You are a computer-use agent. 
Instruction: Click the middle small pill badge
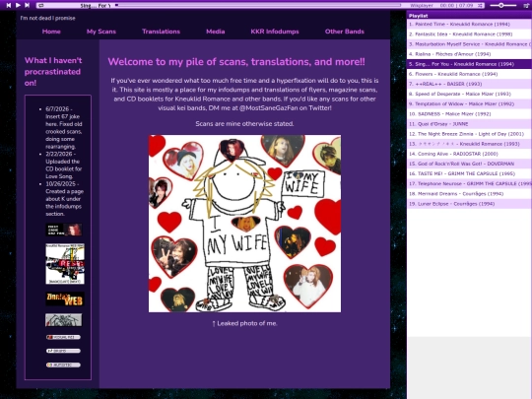63,351
